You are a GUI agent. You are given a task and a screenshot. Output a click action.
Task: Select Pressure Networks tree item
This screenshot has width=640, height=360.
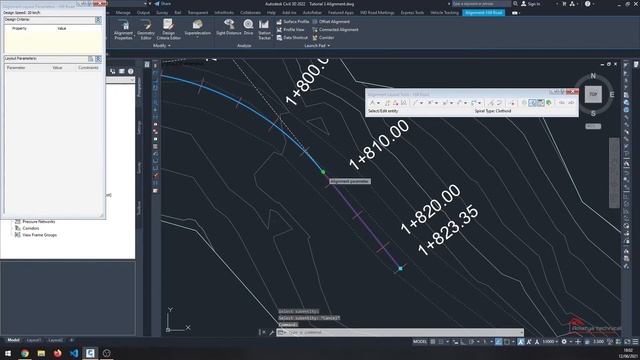tap(38, 222)
